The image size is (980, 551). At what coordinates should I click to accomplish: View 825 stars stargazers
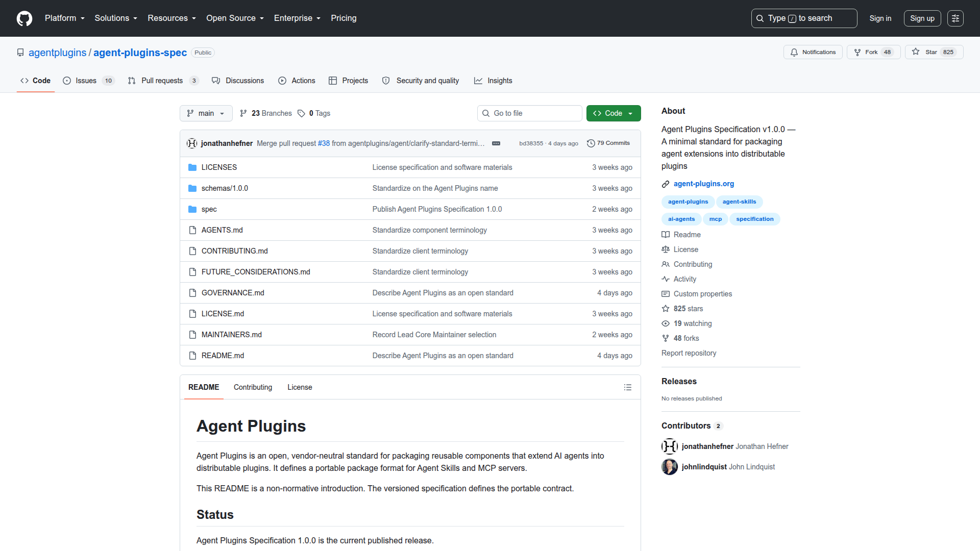[x=682, y=309]
